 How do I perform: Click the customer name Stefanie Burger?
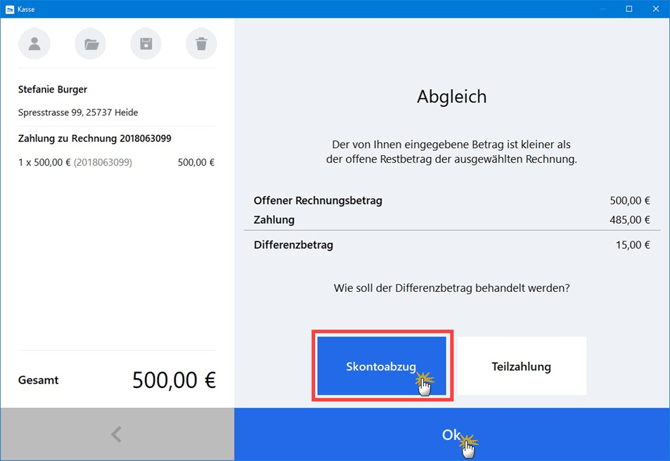click(x=53, y=90)
